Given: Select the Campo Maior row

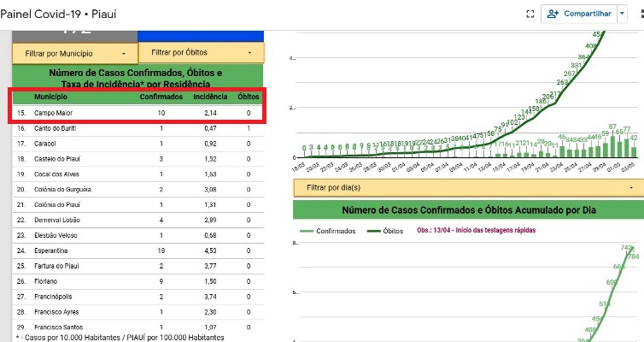Looking at the screenshot, I should coord(138,113).
